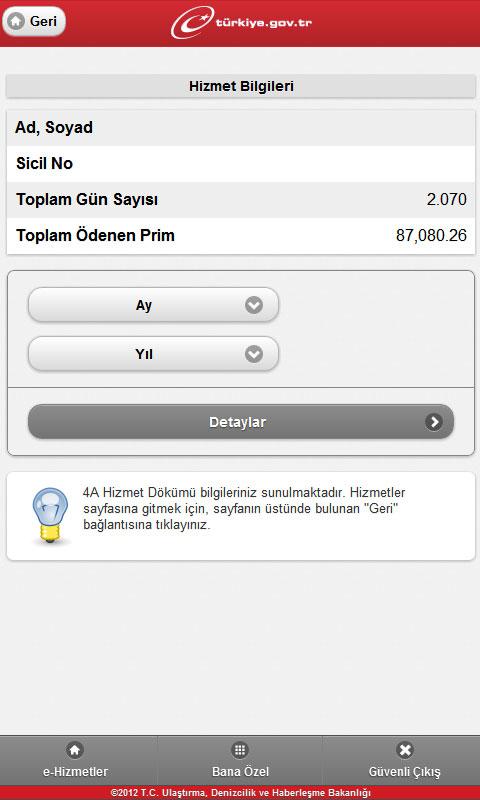The width and height of the screenshot is (480, 800).
Task: Open the Ay month dropdown
Action: pyautogui.click(x=153, y=305)
